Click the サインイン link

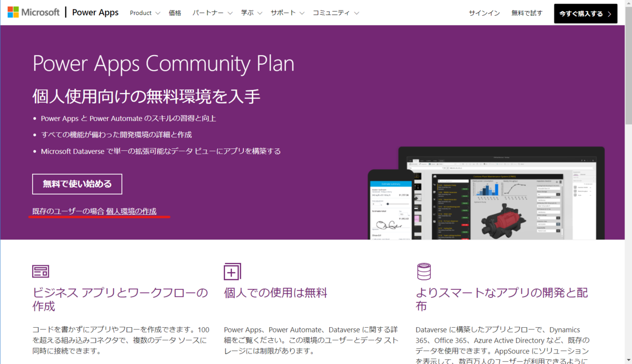pos(484,13)
